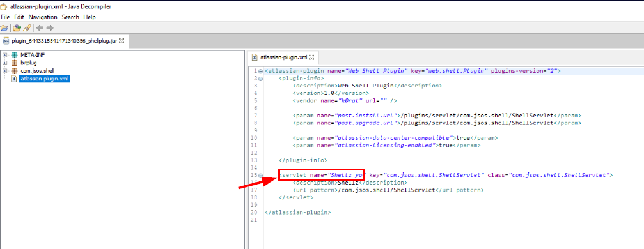Close the plugin shellplug.jar tab
The height and width of the screenshot is (249, 644).
(122, 41)
